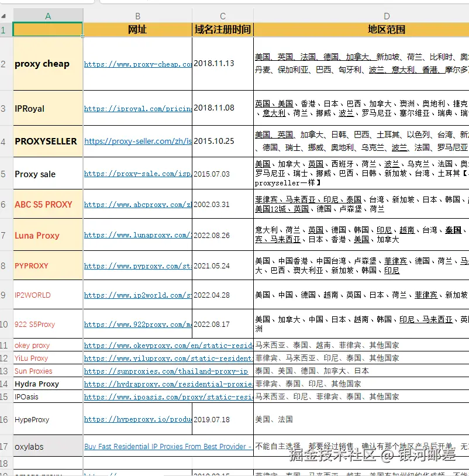This screenshot has height=476, width=469.
Task: Click the date 2015.10.25
Action: [214, 141]
